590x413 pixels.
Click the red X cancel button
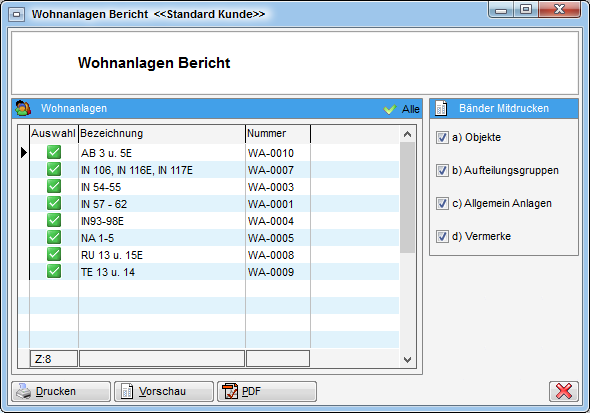564,391
